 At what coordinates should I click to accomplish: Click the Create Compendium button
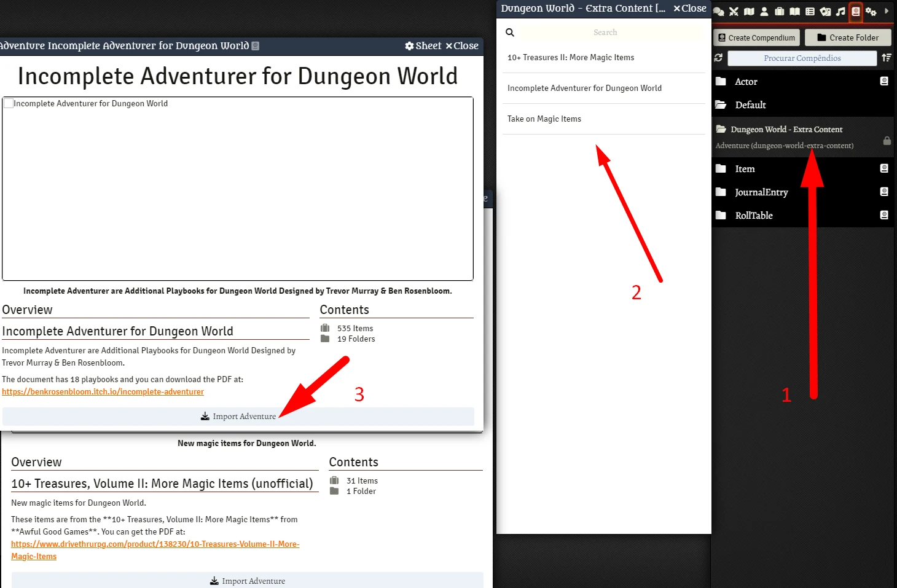tap(757, 37)
